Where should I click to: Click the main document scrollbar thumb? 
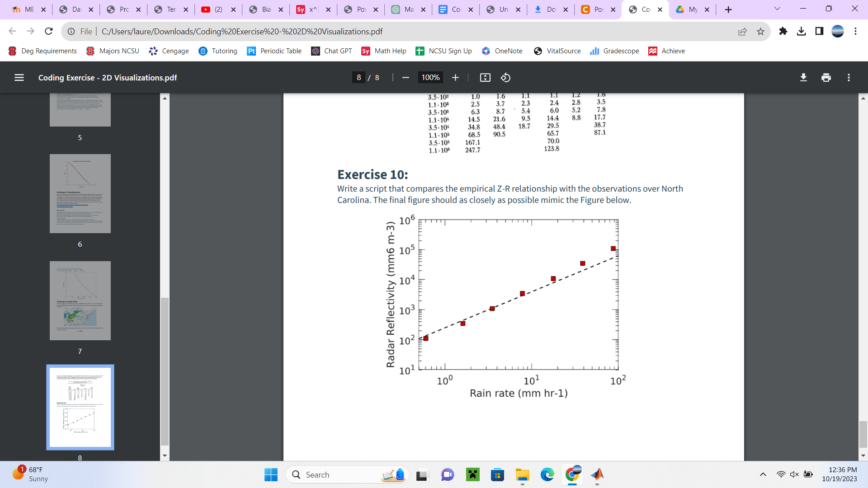point(863,434)
